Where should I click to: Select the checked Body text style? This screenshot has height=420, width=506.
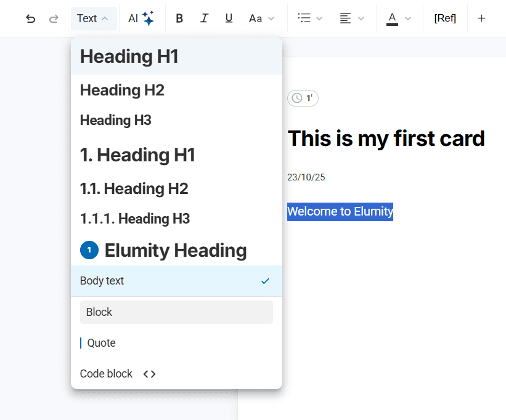pos(176,281)
